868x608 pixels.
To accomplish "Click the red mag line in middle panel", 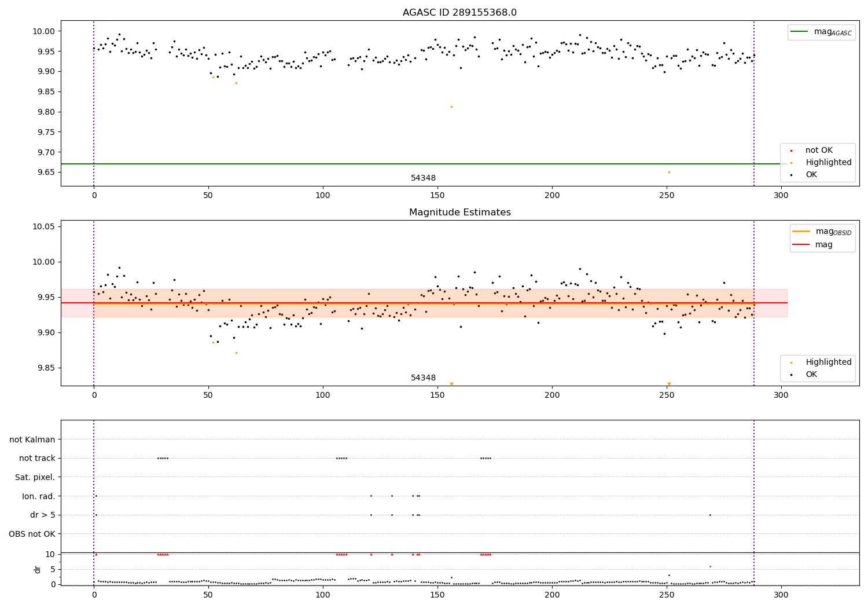I will 424,303.
